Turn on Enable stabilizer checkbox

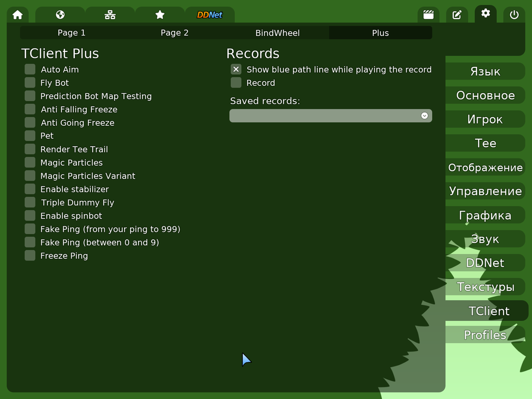click(30, 189)
